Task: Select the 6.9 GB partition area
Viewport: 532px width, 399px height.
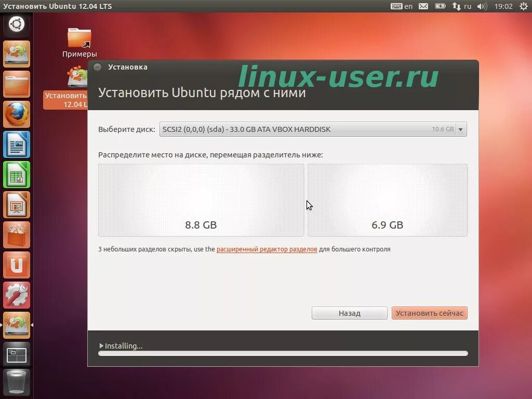Action: pos(388,200)
